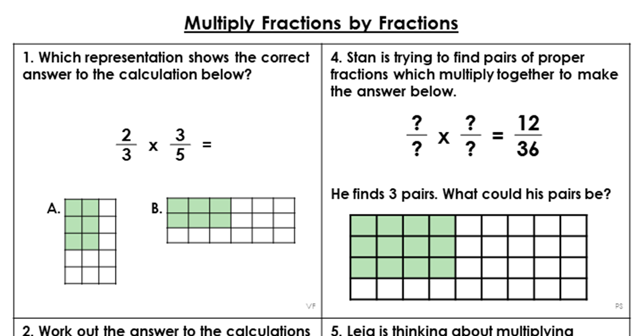Click the large green shaded grid in question 4
Image resolution: width=644 pixels, height=336 pixels.
(402, 247)
